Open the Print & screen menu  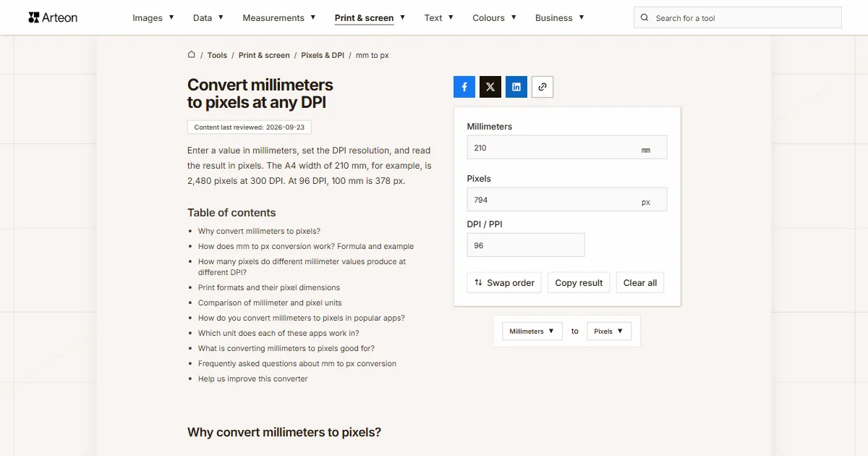[370, 18]
